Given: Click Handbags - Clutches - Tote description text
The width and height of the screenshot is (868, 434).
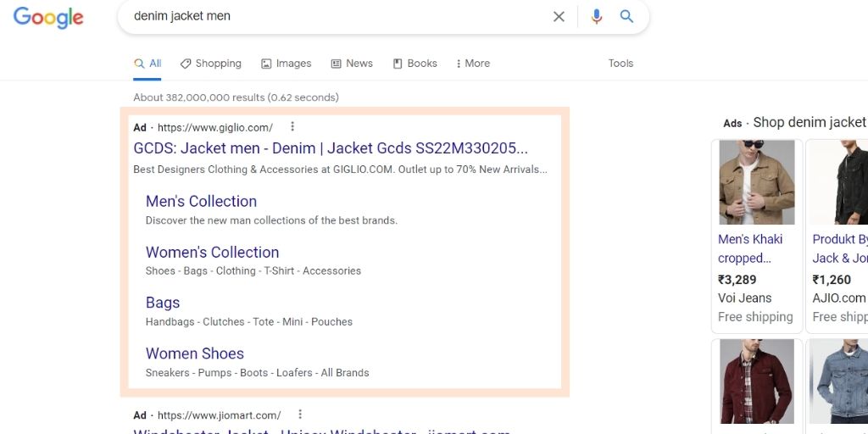Looking at the screenshot, I should click(249, 322).
